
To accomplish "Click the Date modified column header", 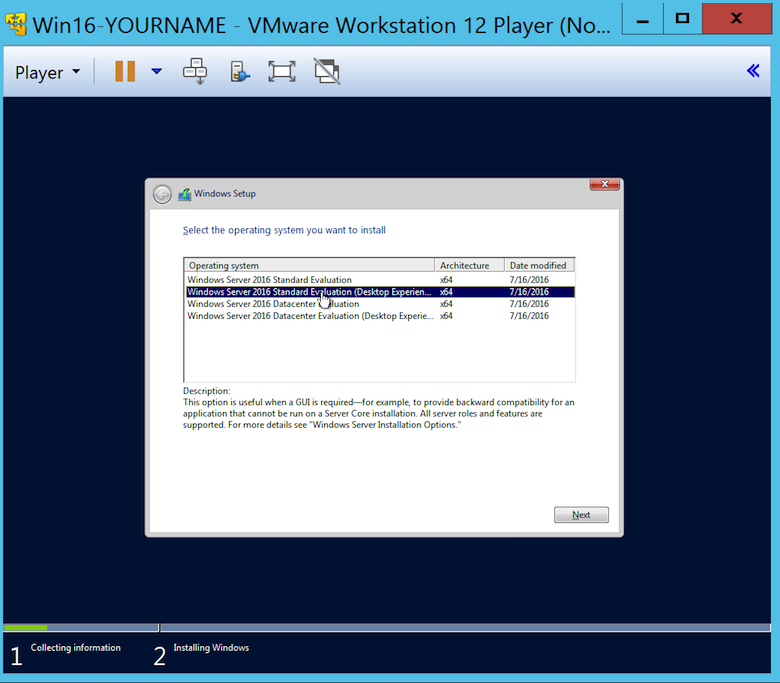I will click(538, 266).
